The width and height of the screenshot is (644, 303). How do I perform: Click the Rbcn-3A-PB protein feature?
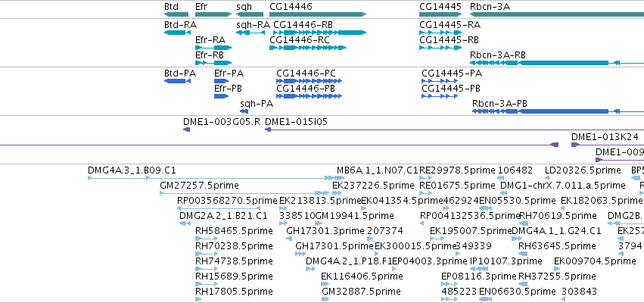point(558,111)
